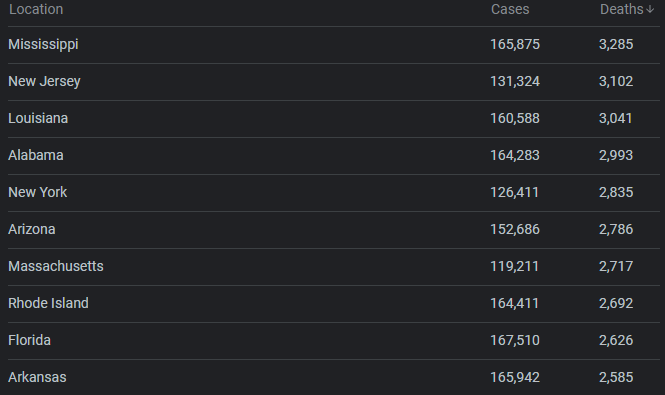Click Mississippi's case count 165,875
This screenshot has height=395, width=665.
tap(515, 45)
